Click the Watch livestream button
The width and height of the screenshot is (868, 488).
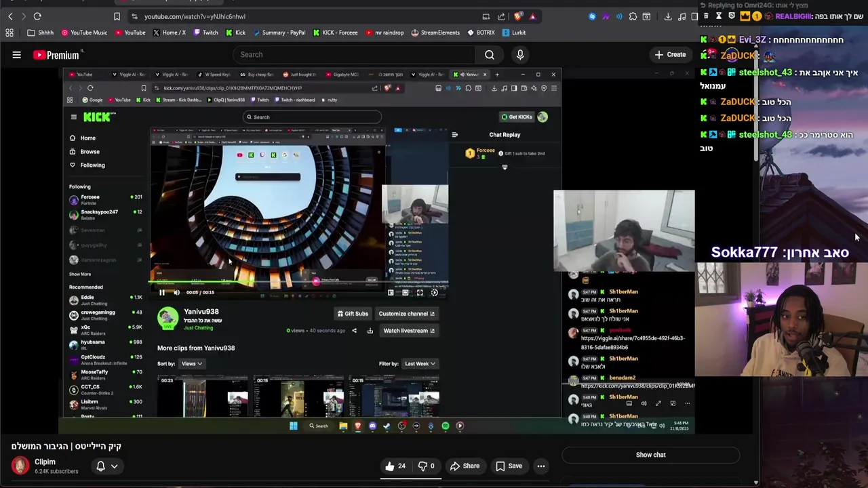pyautogui.click(x=409, y=331)
